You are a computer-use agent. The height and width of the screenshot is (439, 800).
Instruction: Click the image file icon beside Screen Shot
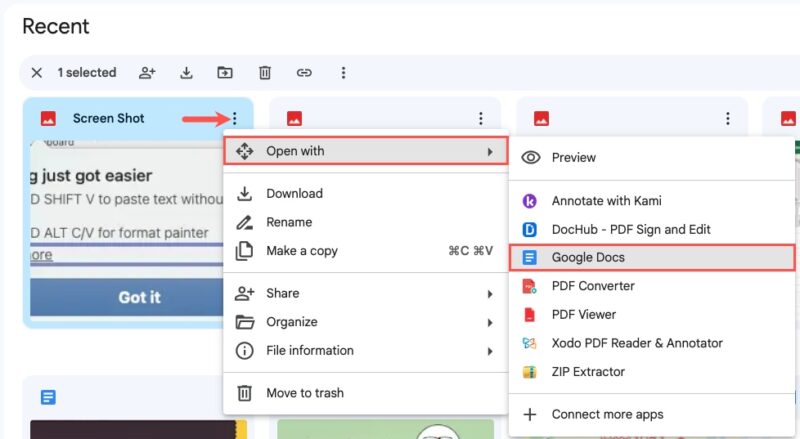[48, 118]
